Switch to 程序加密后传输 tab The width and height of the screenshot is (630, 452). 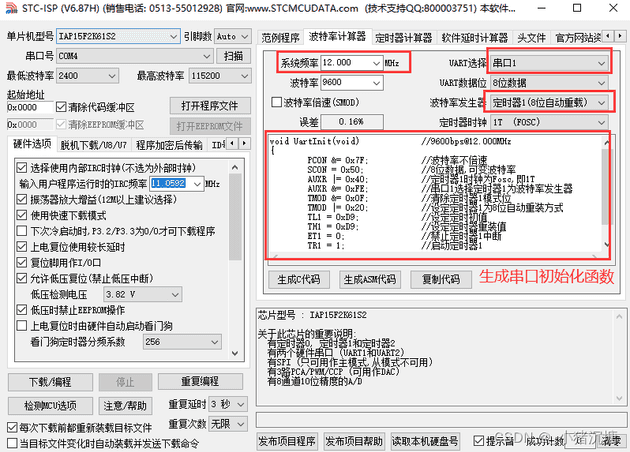coord(169,145)
